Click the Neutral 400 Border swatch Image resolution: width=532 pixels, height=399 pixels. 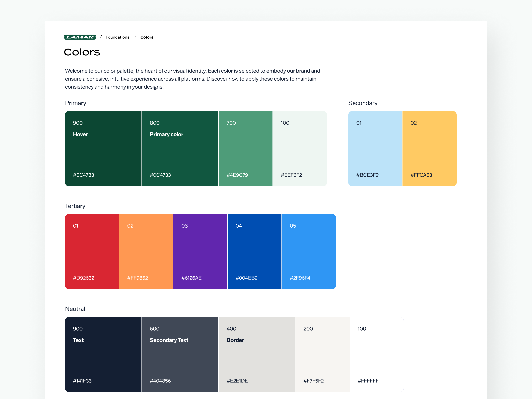(257, 354)
